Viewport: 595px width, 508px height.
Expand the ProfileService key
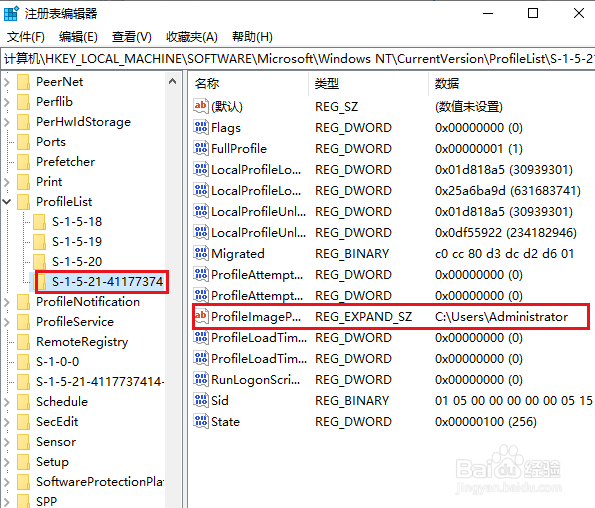(7, 322)
